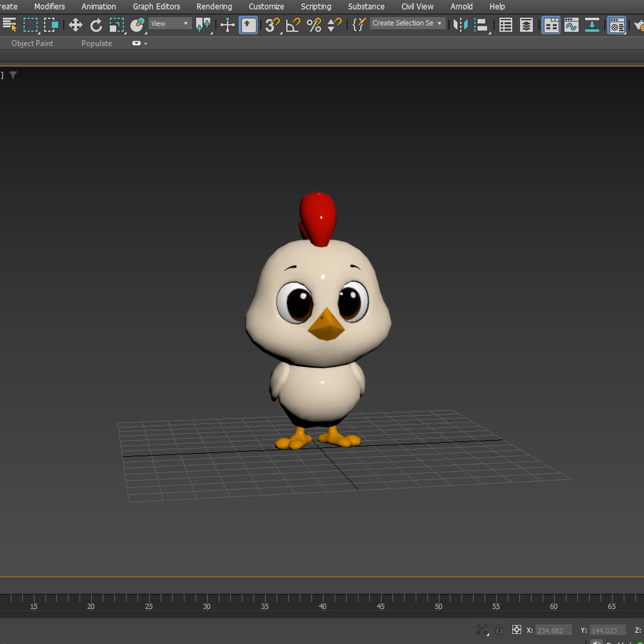
Task: Open the Substance menu
Action: [366, 7]
